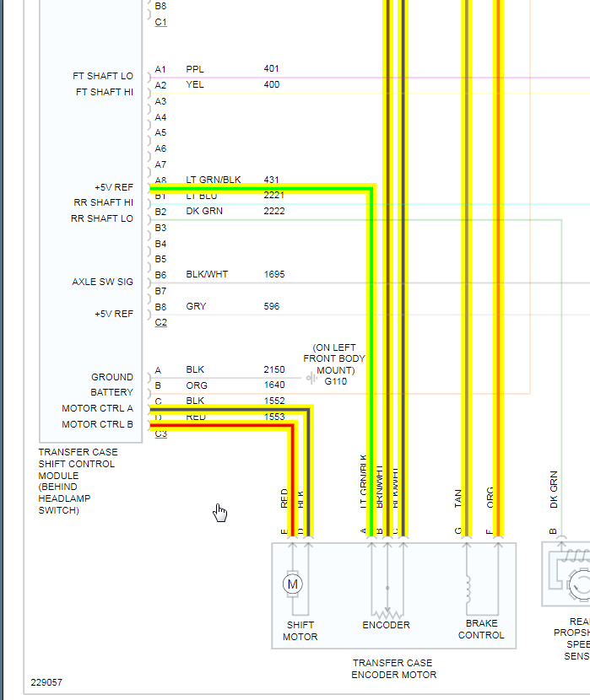The height and width of the screenshot is (700, 590).
Task: Click the BLK/WHT wire label at B6
Action: (207, 274)
